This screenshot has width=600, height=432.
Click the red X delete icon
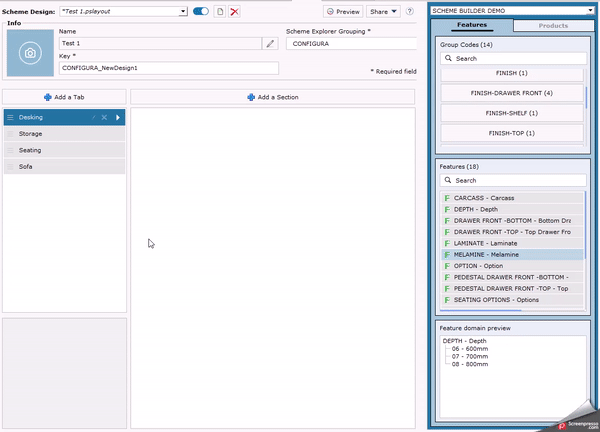[235, 11]
